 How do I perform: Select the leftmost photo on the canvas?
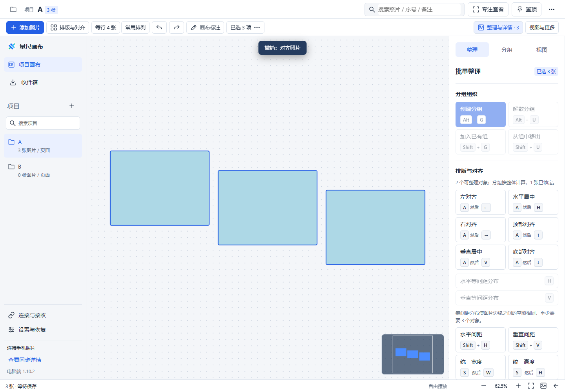160,188
